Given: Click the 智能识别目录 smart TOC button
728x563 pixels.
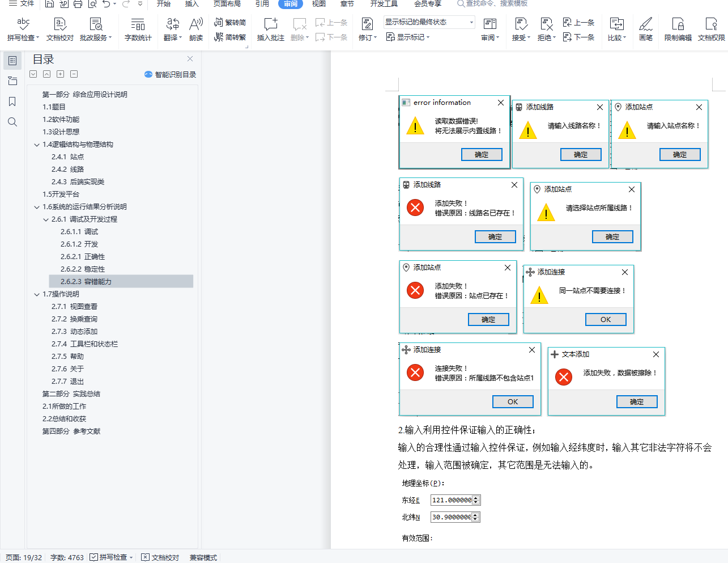Looking at the screenshot, I should tap(170, 74).
